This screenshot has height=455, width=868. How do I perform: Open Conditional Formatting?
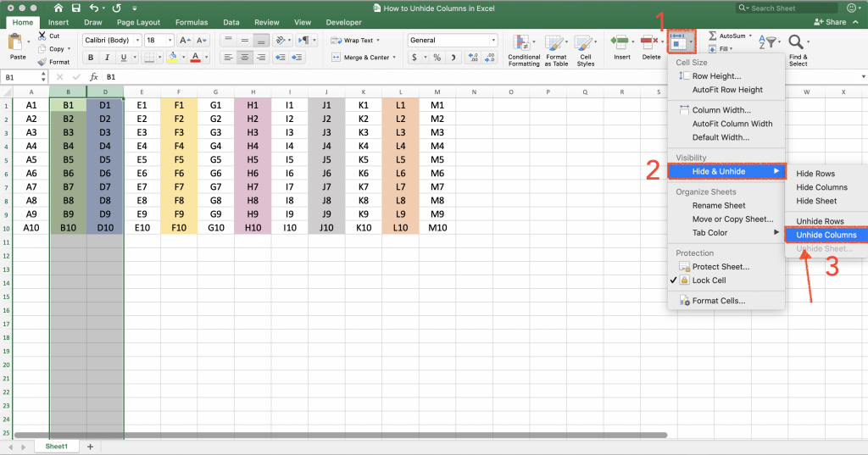click(524, 50)
